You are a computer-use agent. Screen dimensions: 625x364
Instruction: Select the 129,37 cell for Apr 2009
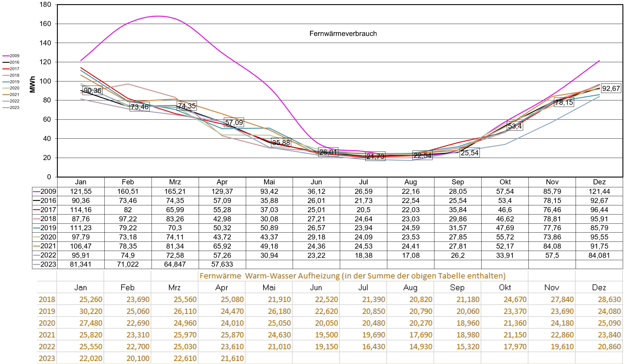(x=222, y=191)
